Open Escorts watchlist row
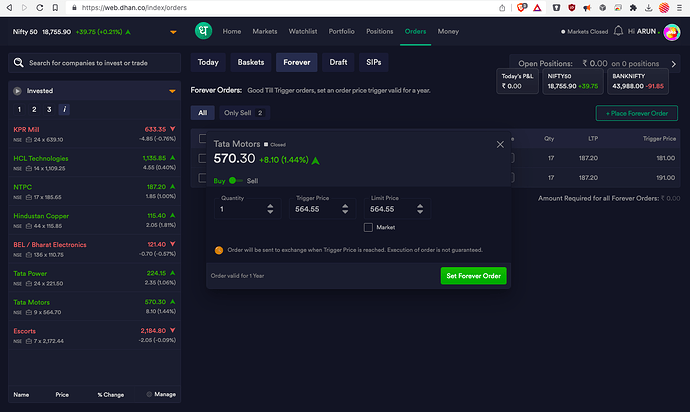The width and height of the screenshot is (690, 412). coord(95,335)
